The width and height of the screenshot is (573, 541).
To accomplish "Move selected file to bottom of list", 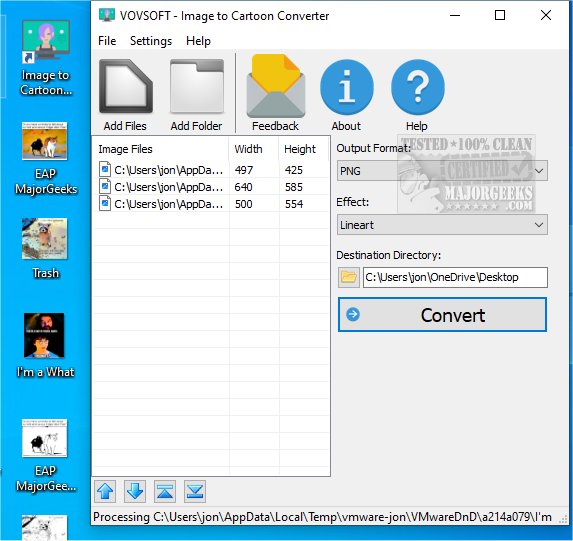I will 195,491.
